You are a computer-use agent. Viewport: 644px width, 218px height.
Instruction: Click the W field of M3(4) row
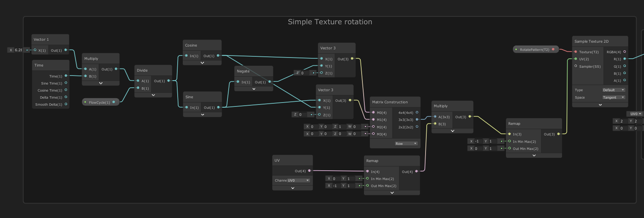click(356, 134)
